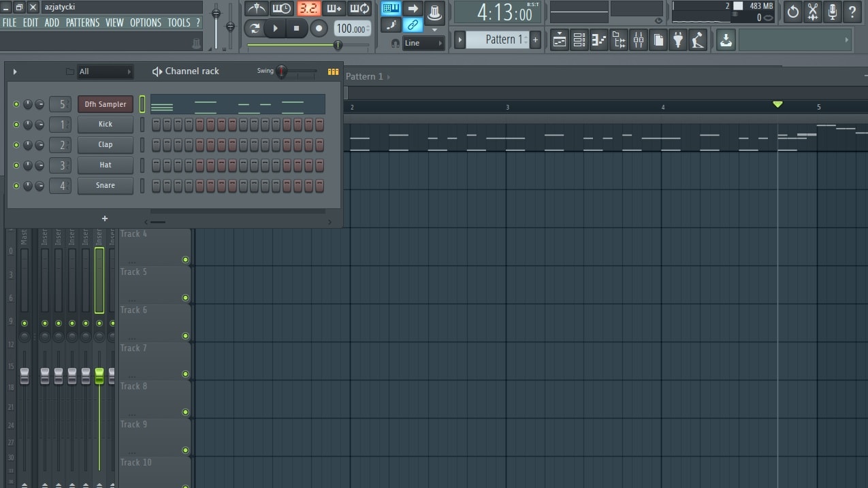Toggle Track 9 mute dot in playlist
This screenshot has width=868, height=488.
click(185, 451)
